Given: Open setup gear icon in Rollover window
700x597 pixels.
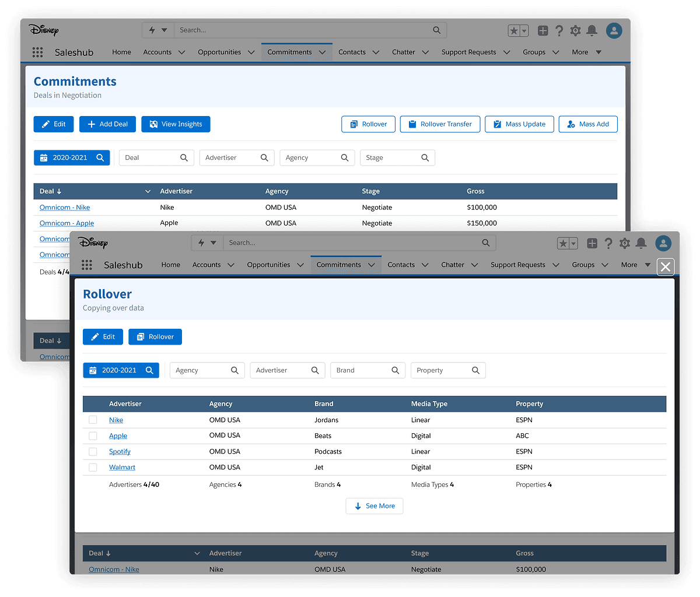Looking at the screenshot, I should (x=625, y=243).
